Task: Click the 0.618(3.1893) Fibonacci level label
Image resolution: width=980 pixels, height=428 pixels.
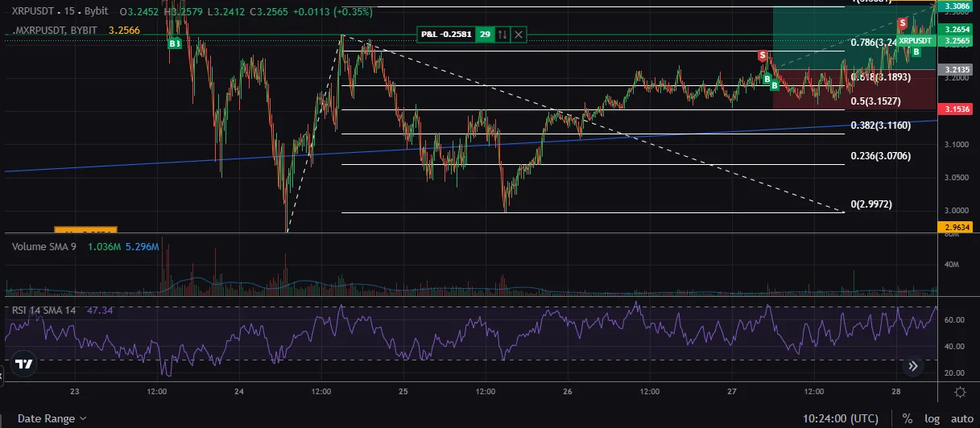Action: 881,77
